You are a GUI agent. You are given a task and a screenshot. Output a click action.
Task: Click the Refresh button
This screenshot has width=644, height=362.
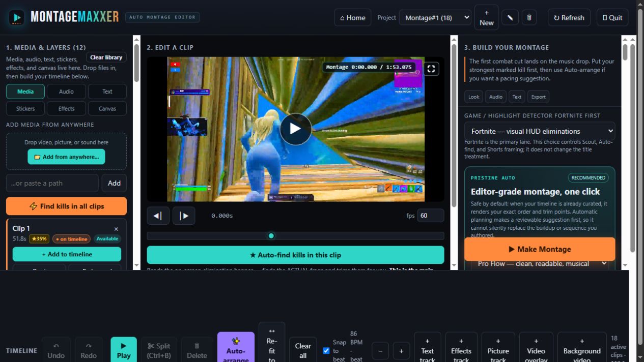pos(569,17)
